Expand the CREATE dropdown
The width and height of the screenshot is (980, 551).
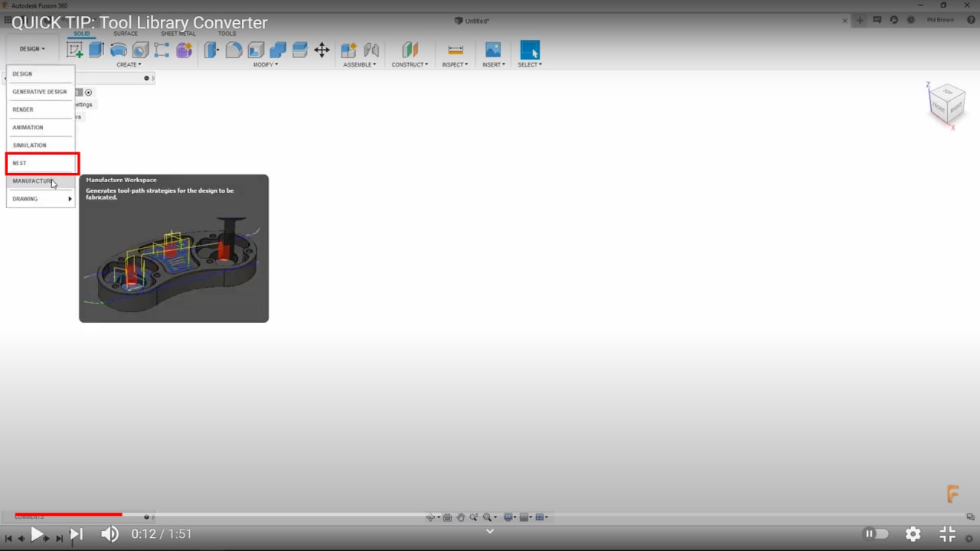129,65
